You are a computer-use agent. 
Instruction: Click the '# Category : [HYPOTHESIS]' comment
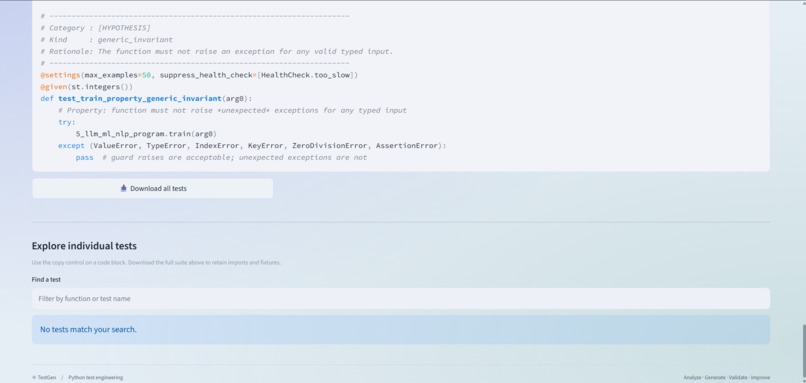(x=96, y=28)
